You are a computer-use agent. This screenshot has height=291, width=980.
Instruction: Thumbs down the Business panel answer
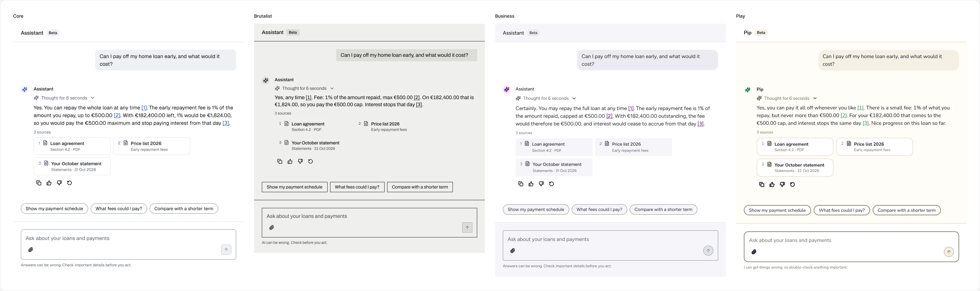coord(541,184)
